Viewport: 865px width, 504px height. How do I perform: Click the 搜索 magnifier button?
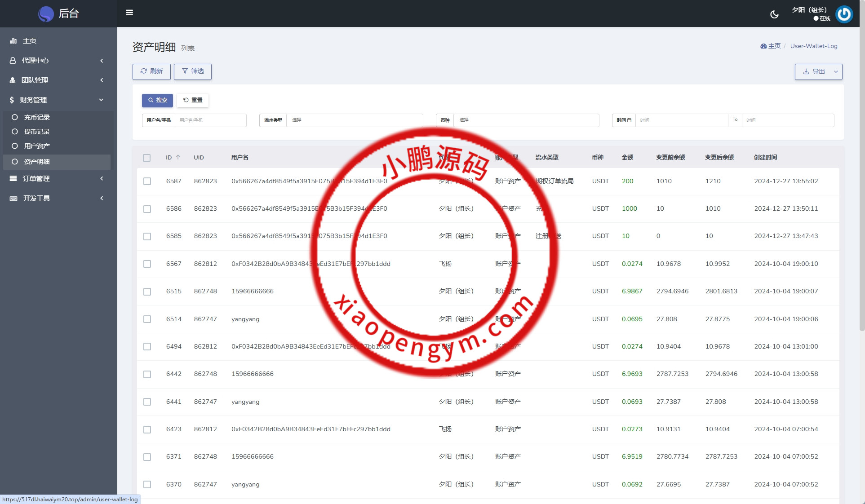[x=157, y=100]
